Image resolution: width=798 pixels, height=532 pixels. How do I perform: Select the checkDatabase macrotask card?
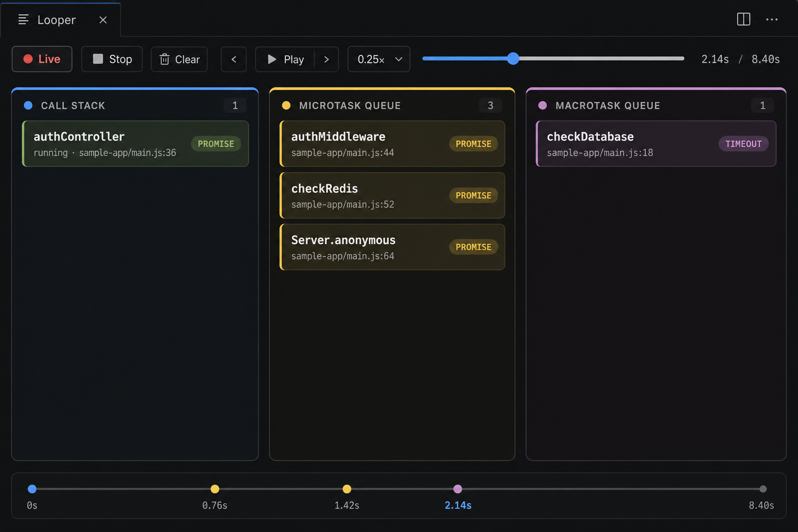656,144
